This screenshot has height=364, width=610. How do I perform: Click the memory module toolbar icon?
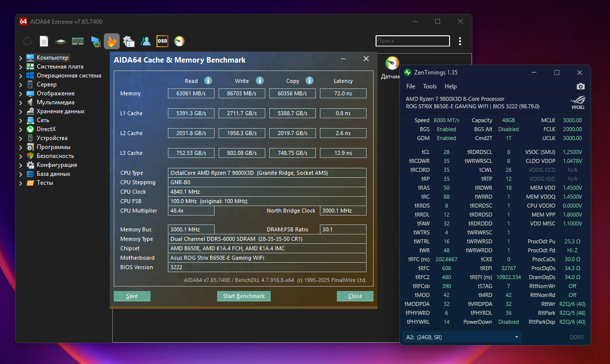[x=77, y=41]
